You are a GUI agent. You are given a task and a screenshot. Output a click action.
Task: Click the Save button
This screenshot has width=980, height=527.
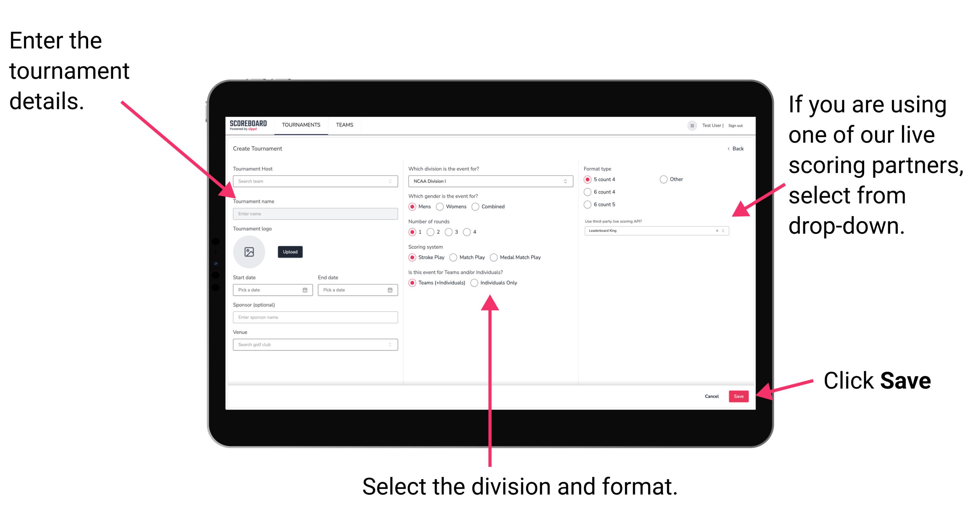point(739,396)
